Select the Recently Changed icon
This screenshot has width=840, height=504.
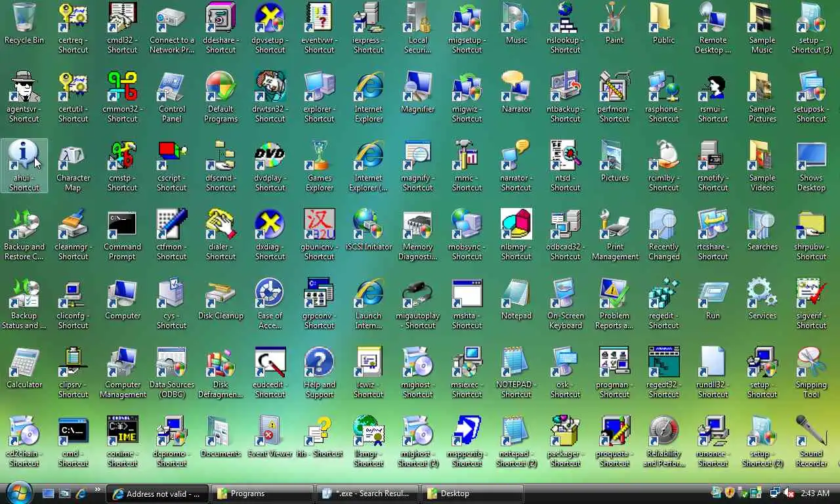[x=664, y=235]
